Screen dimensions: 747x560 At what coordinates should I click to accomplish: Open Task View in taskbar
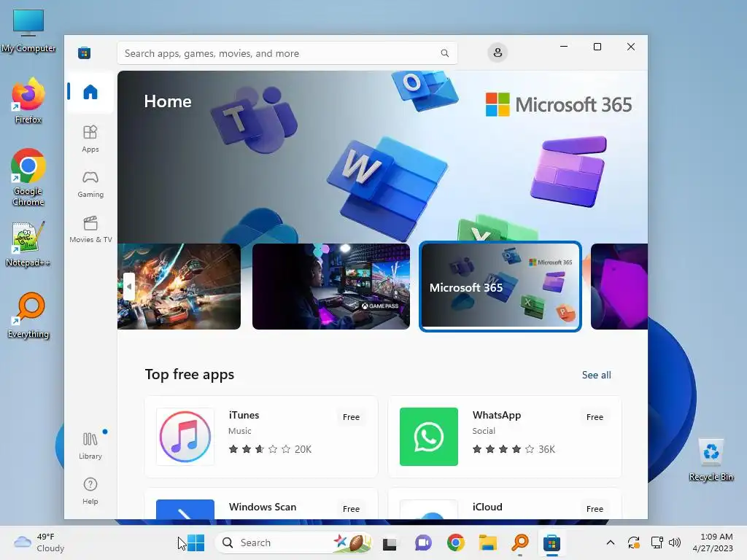click(x=390, y=542)
